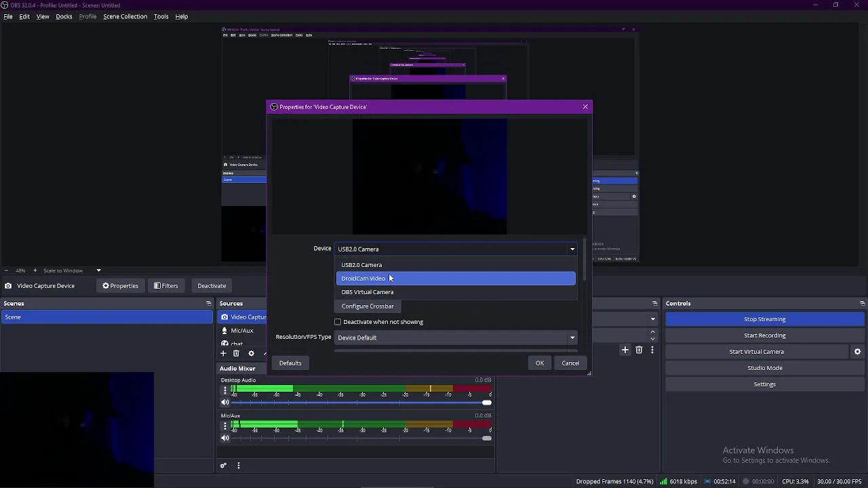Open the View menu

(43, 16)
